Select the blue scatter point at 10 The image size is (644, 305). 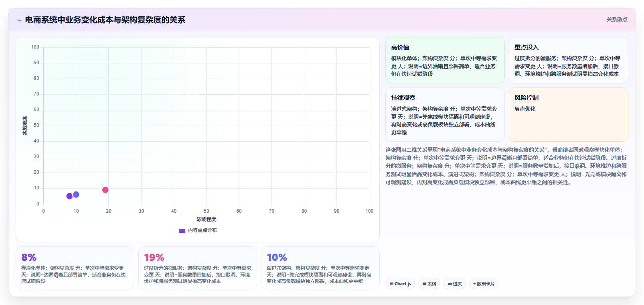click(76, 195)
